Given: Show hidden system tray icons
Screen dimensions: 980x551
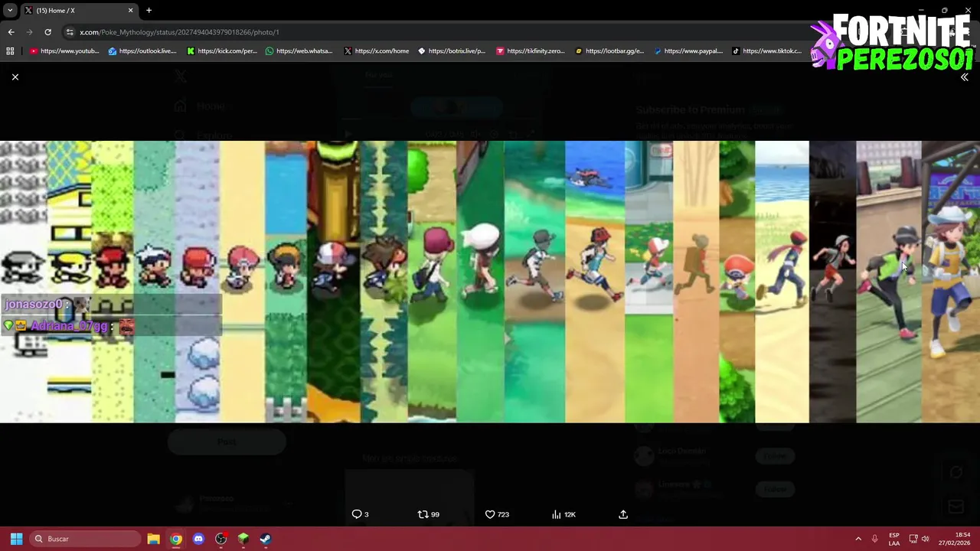Looking at the screenshot, I should [858, 539].
